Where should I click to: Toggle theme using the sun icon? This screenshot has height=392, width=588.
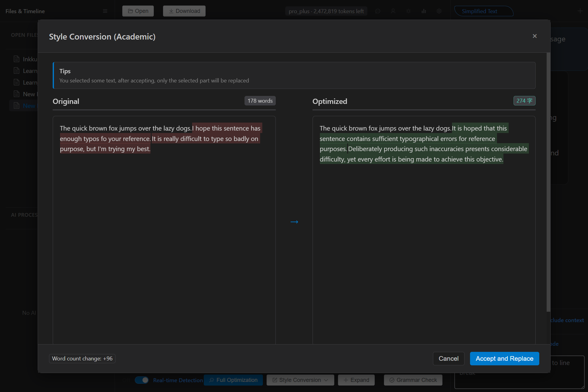[x=408, y=11]
